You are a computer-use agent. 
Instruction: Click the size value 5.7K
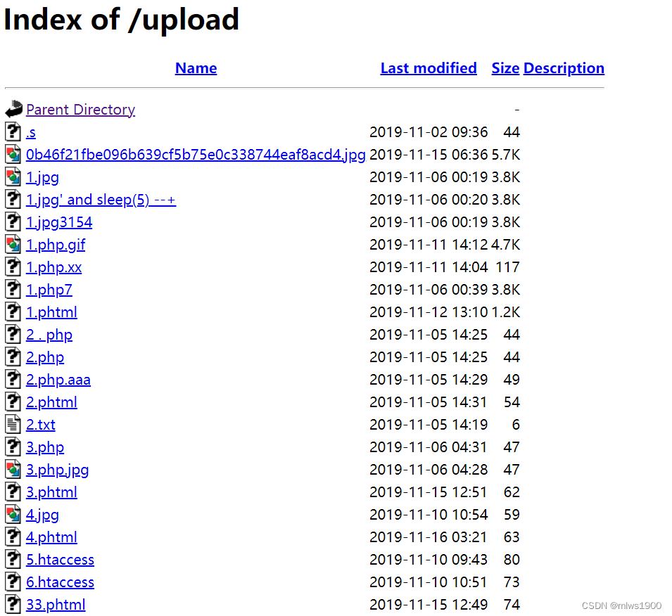[x=506, y=155]
